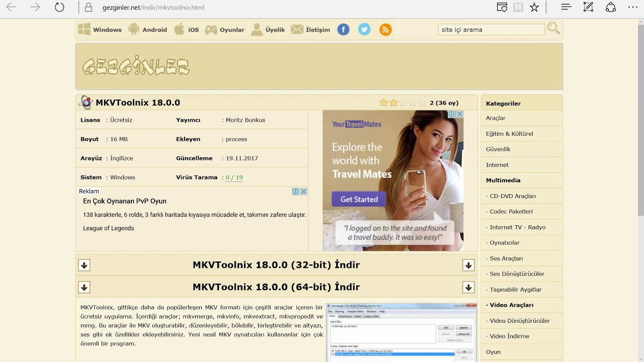Add page to favorites with star icon
Screen dimensions: 644x362
534,8
